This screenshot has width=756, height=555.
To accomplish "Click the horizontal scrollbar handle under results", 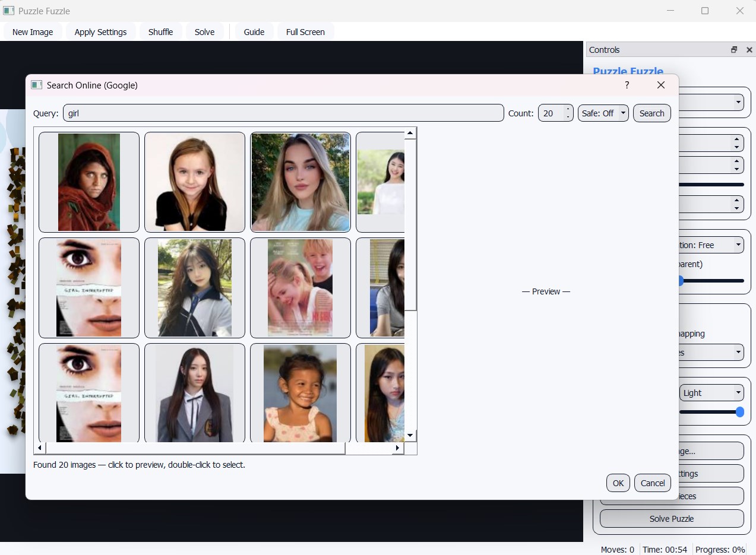I will point(195,448).
